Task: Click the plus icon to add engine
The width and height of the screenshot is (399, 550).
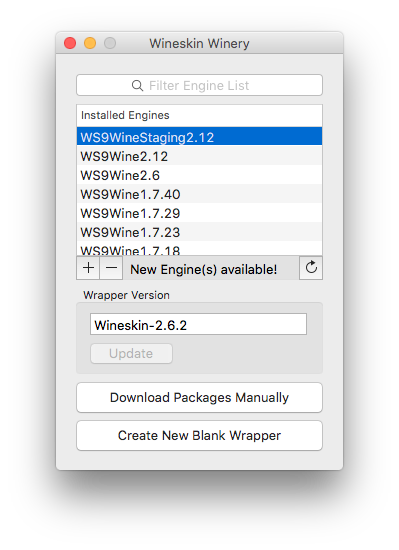Action: point(88,268)
